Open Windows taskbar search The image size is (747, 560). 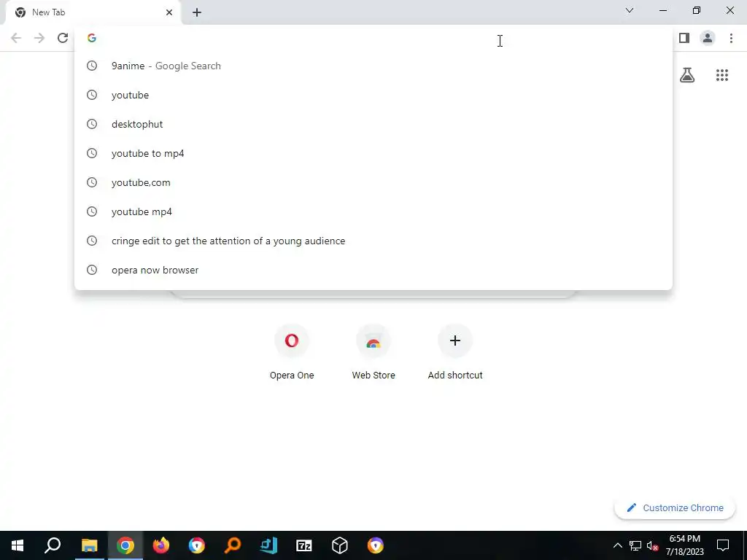point(53,545)
